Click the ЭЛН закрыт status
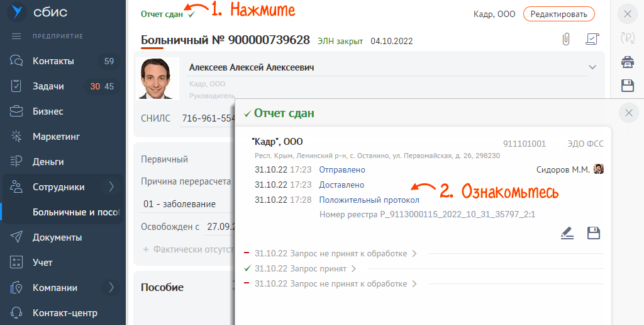 coord(340,41)
